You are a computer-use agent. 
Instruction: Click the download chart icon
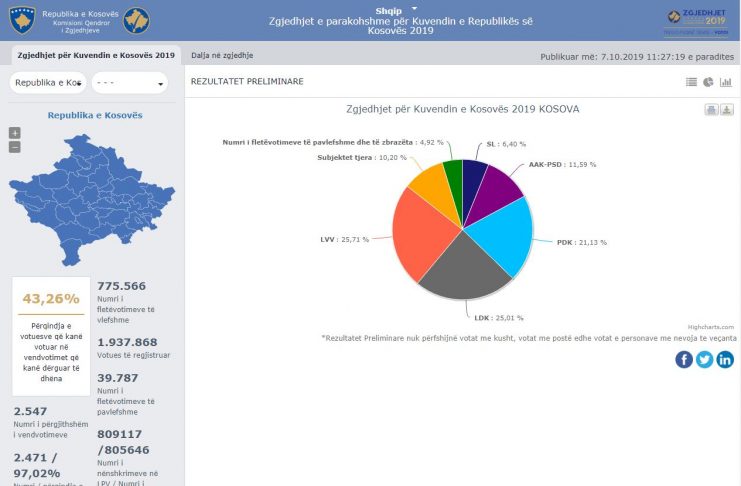[727, 110]
